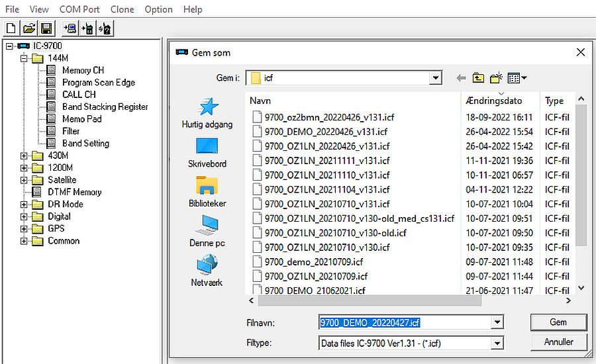Select Band Setting in the tree
Screen dimensions: 596x364
point(85,143)
